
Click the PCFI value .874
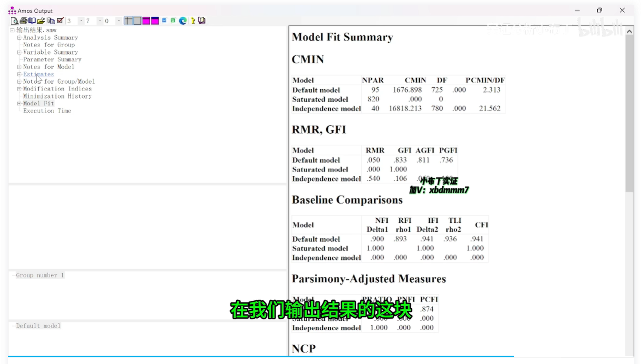427,309
